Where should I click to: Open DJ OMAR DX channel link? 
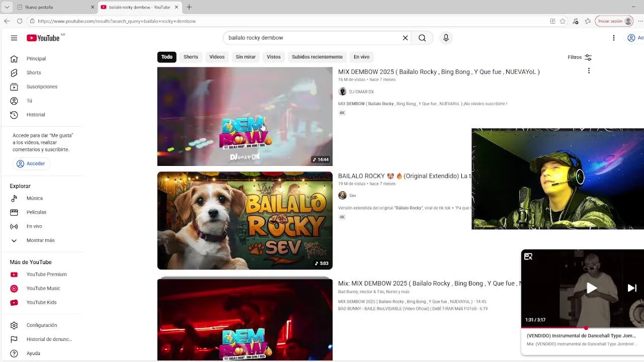[x=361, y=92]
